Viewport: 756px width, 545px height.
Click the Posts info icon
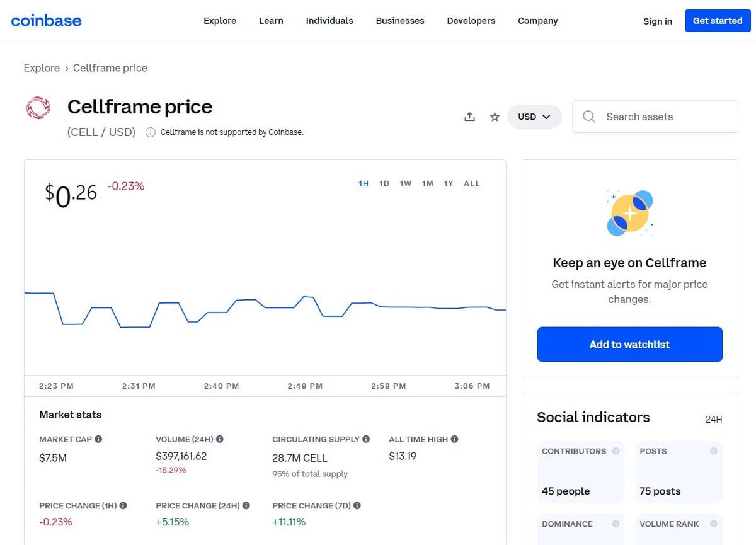(713, 451)
